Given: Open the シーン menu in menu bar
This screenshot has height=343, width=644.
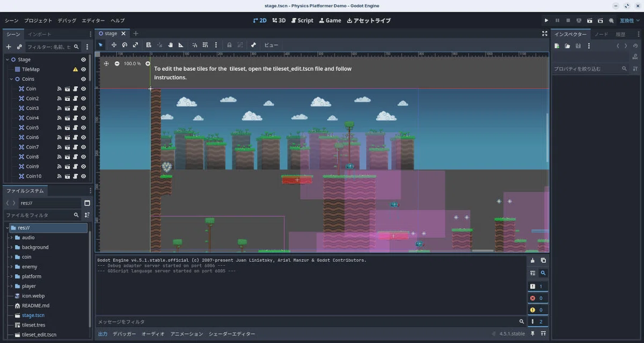Looking at the screenshot, I should point(12,20).
